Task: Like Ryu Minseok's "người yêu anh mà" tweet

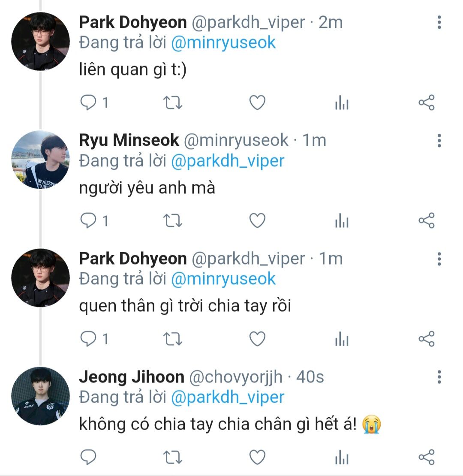Action: click(x=257, y=221)
